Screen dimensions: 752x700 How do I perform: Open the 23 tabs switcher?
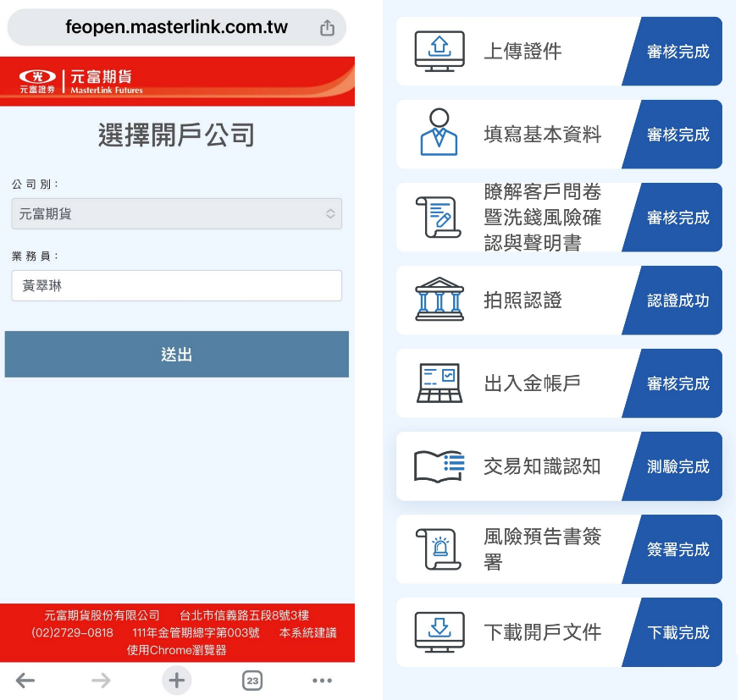pos(252,681)
